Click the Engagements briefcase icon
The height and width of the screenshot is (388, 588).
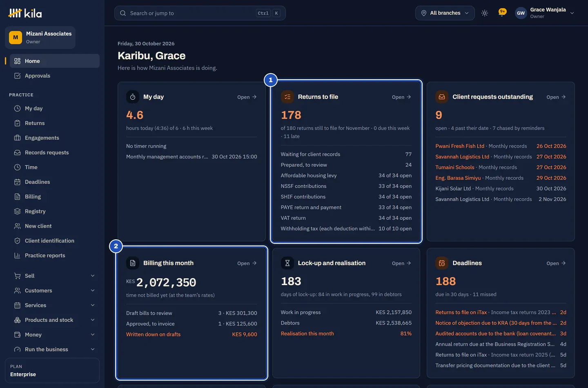click(x=17, y=138)
